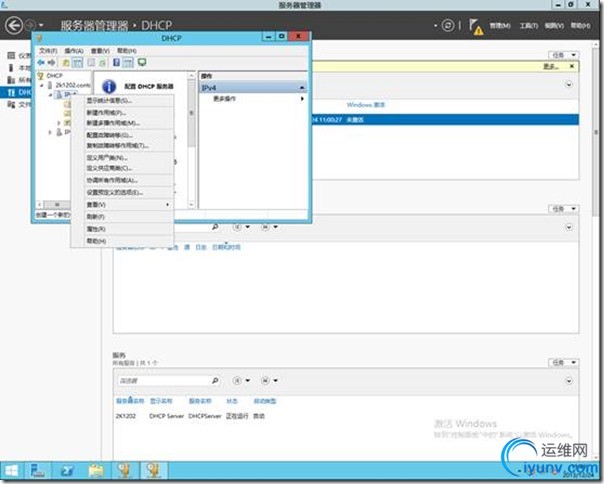The image size is (604, 484).
Task: Open the 任务 dropdown above the servers list
Action: click(564, 55)
